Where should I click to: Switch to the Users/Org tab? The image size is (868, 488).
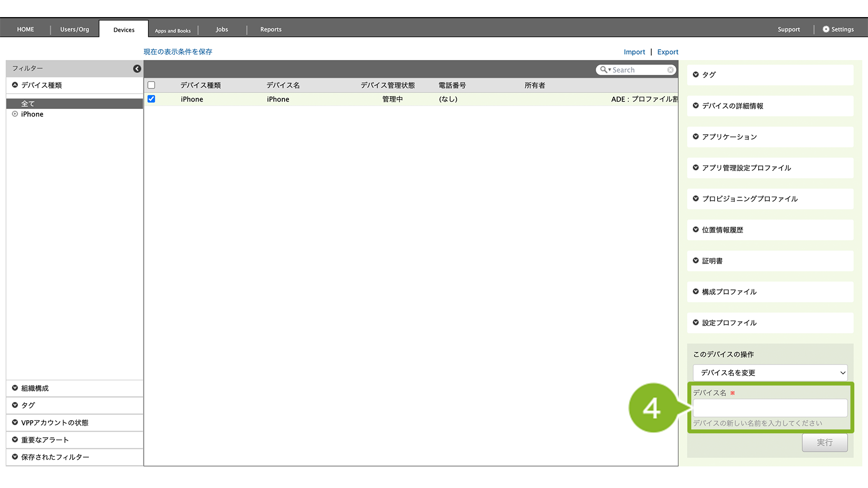pyautogui.click(x=75, y=29)
